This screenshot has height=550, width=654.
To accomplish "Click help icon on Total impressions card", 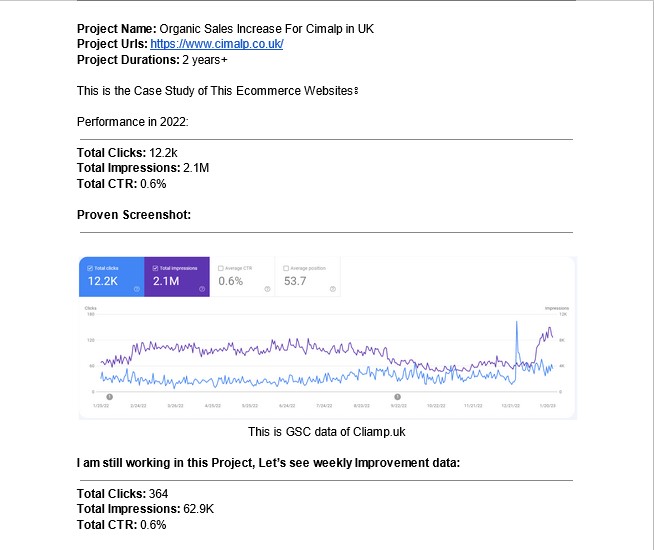I will coord(202,289).
